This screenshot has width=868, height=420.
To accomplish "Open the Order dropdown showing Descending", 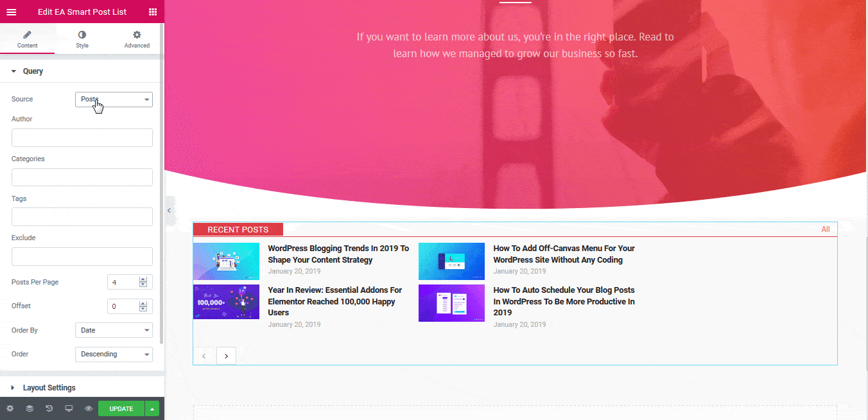I will pos(114,354).
